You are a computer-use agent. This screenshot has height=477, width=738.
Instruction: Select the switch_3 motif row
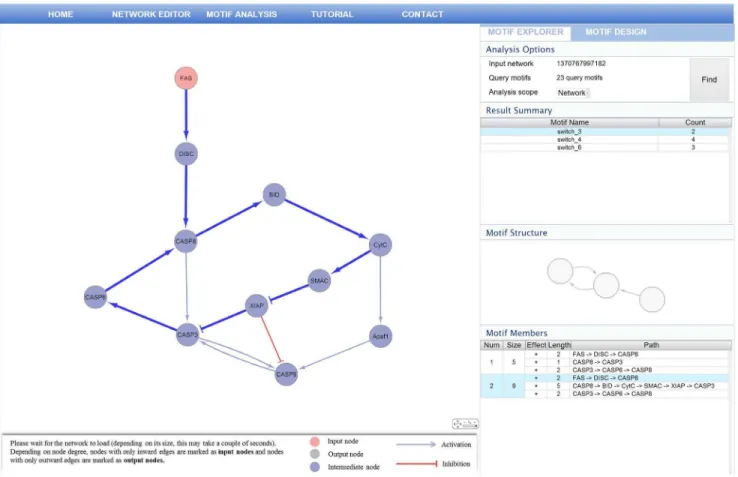(x=604, y=132)
